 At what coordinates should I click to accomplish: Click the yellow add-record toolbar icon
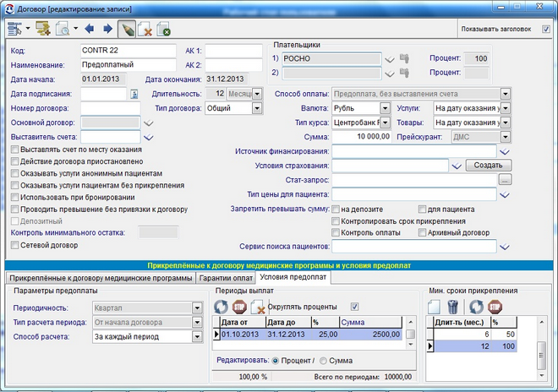[43, 29]
